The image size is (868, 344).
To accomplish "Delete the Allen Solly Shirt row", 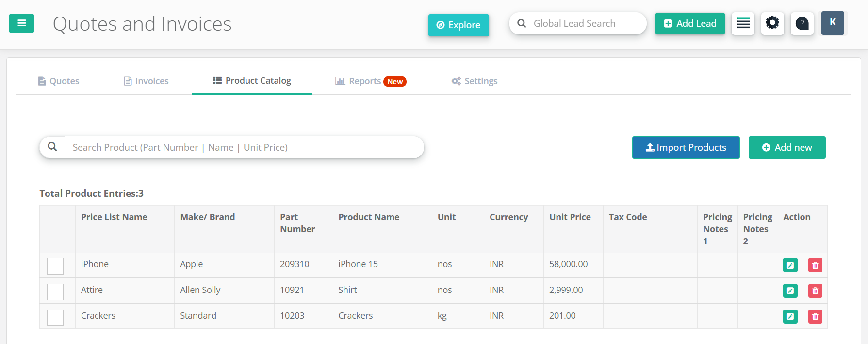I will [815, 291].
